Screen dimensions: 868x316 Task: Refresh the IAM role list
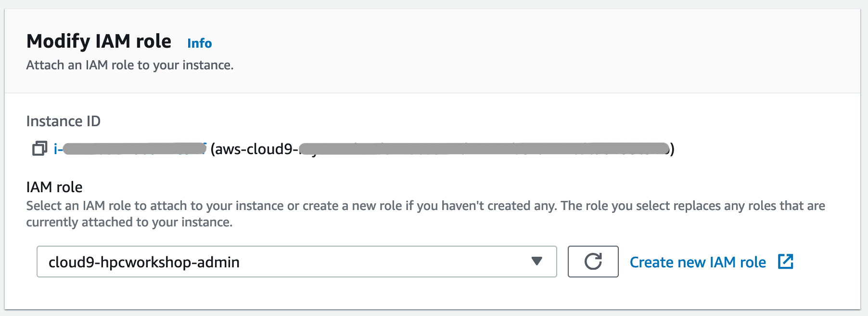(593, 262)
